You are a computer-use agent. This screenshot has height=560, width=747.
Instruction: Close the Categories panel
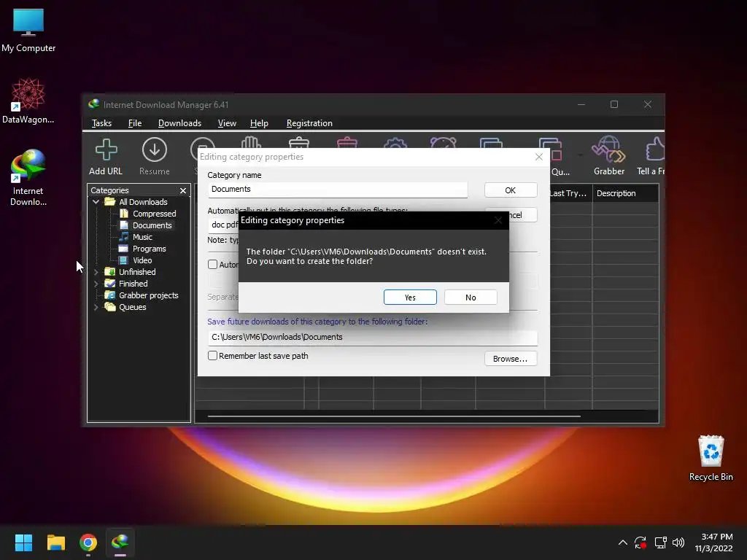(x=183, y=190)
